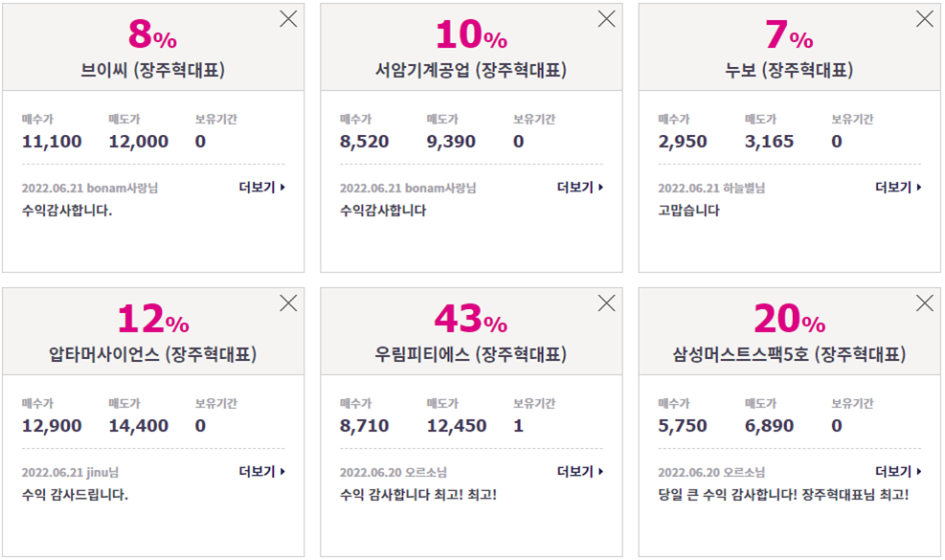Click the 20% return figure

point(790,318)
